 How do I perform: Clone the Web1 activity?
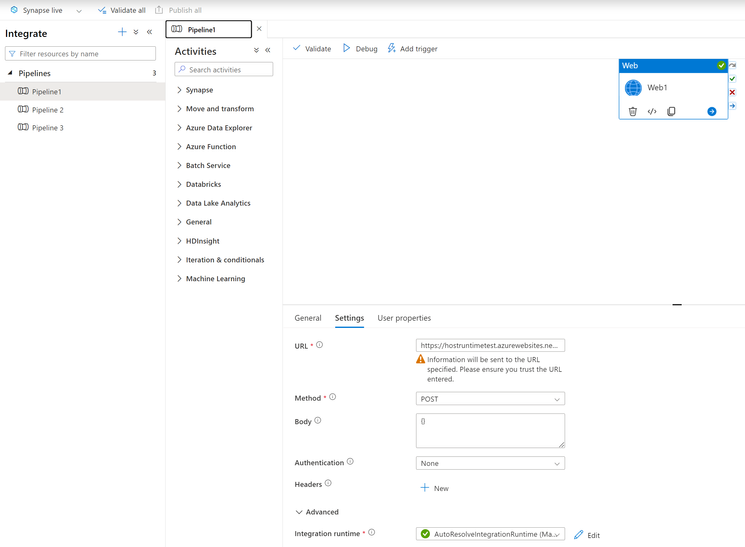coord(671,111)
